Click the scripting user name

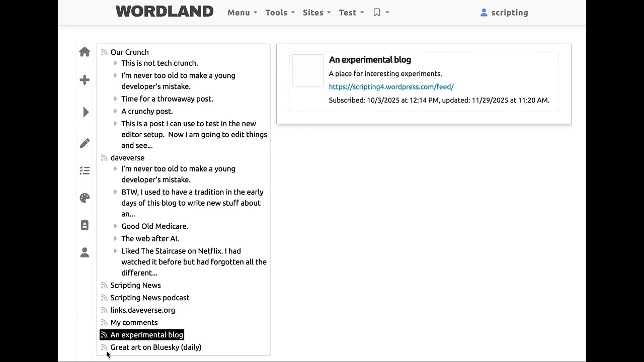510,13
